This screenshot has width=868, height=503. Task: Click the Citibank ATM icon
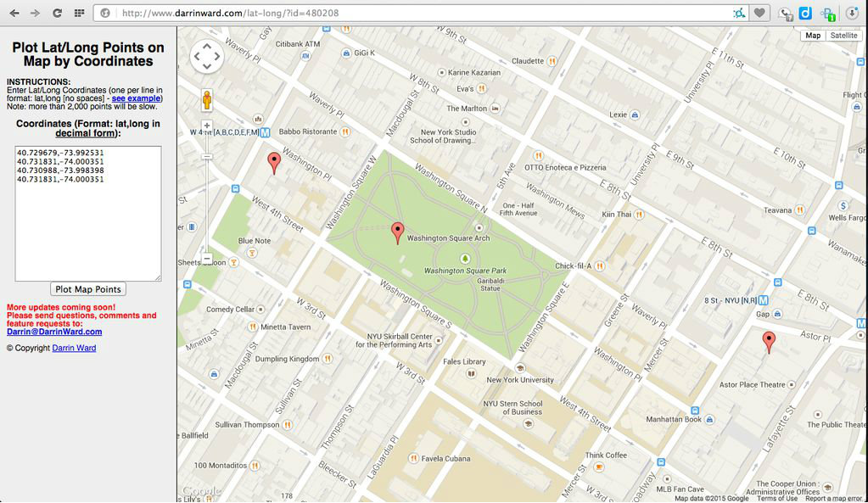coord(305,55)
